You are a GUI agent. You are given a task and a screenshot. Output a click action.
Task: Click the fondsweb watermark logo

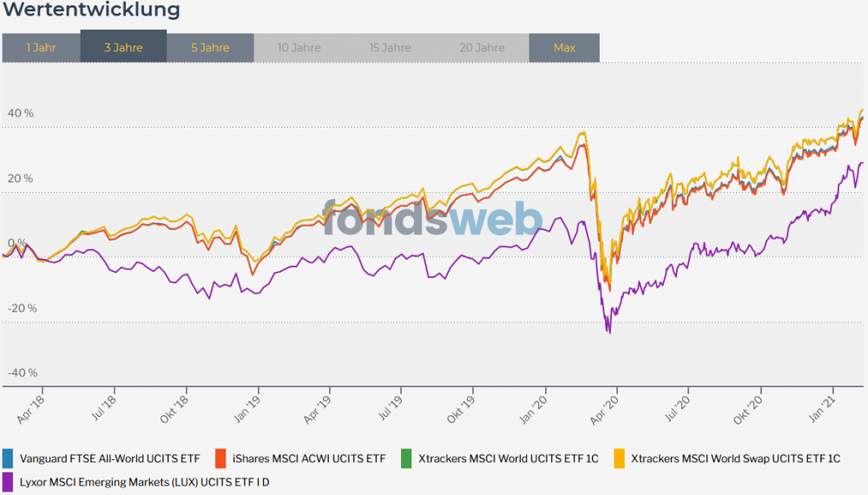point(432,219)
